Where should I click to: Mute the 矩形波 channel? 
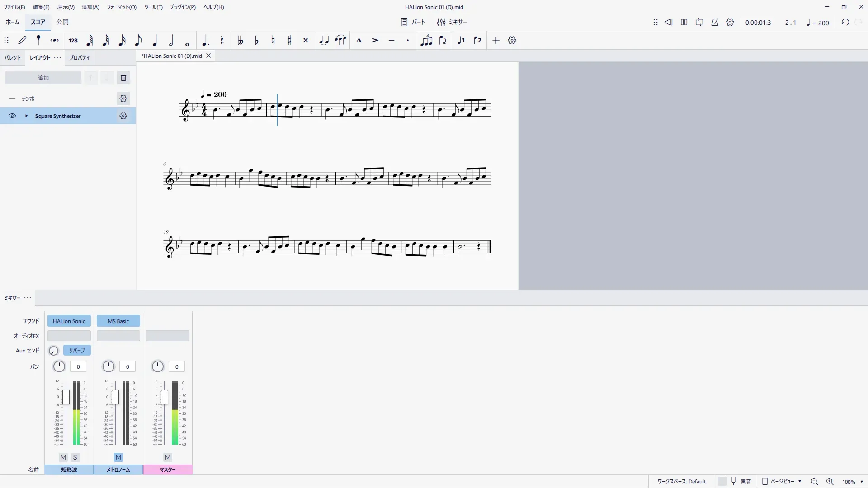click(63, 457)
